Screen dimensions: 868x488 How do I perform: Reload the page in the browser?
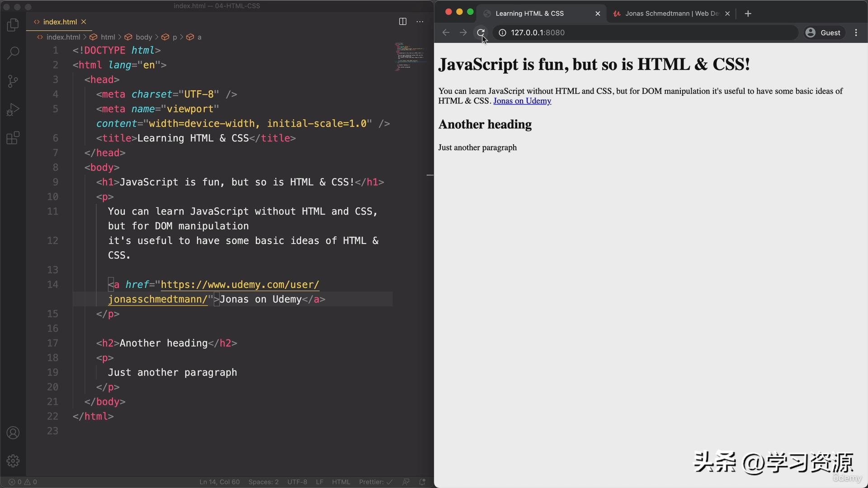click(x=481, y=33)
